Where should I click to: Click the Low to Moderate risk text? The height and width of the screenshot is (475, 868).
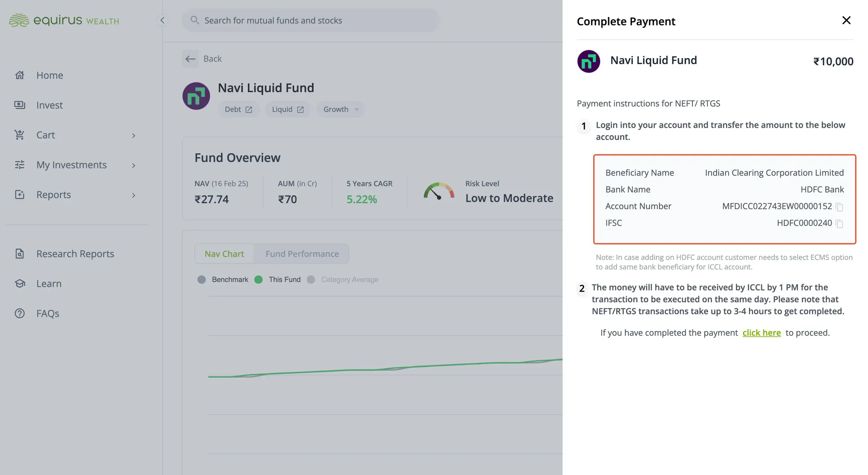(509, 198)
